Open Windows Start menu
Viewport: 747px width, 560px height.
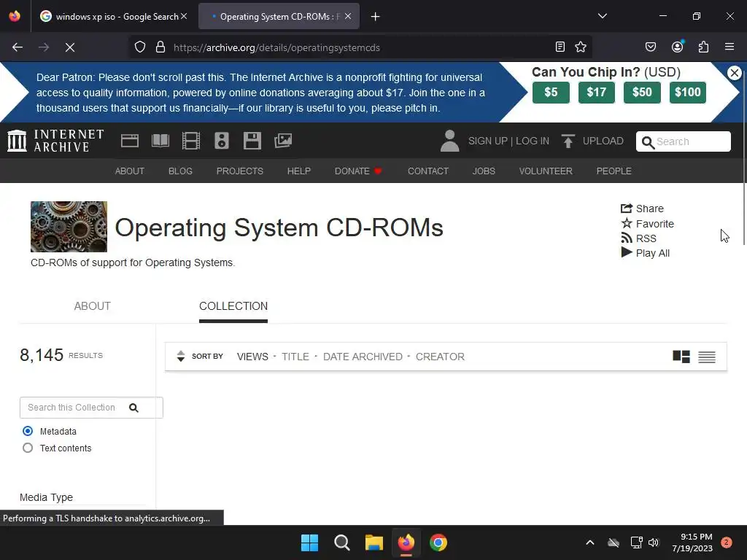pos(309,542)
